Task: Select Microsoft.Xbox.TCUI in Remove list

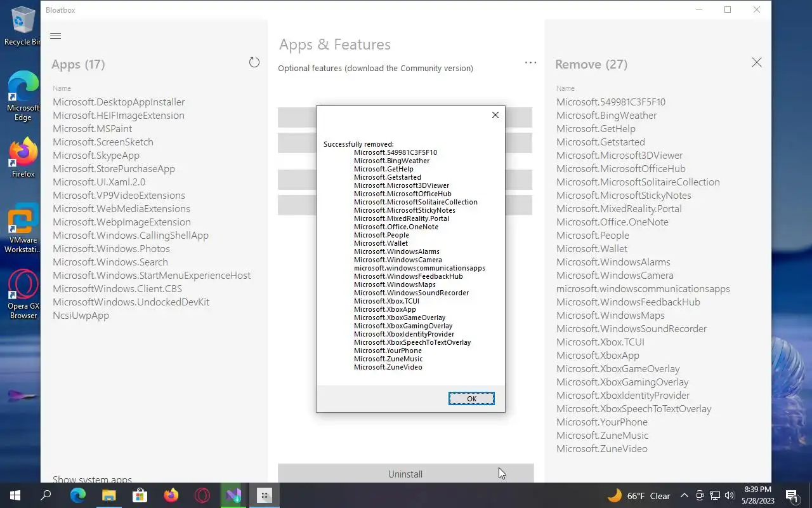Action: point(600,342)
